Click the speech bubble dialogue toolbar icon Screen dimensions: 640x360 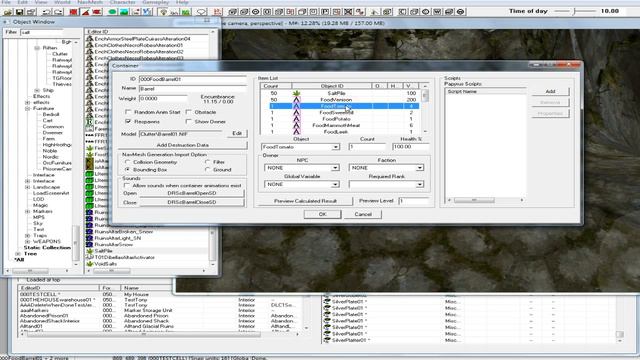pos(201,12)
